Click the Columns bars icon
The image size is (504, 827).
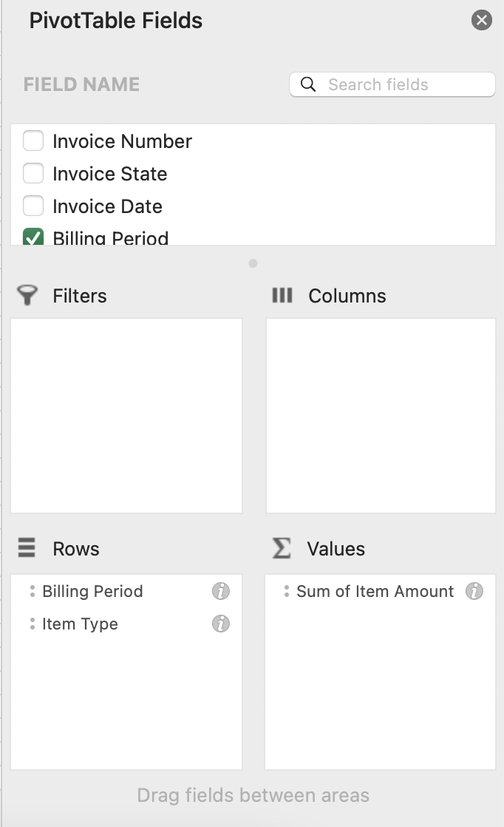coord(282,295)
